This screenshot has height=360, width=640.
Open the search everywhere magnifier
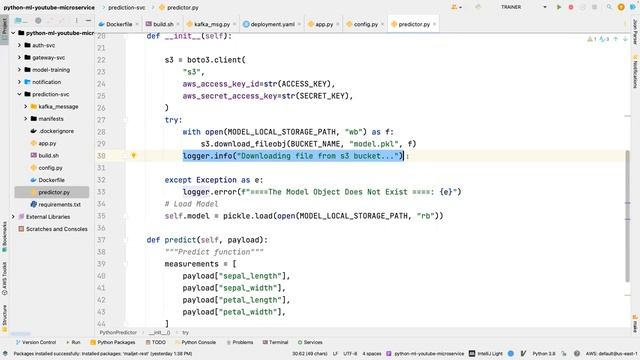(x=609, y=7)
